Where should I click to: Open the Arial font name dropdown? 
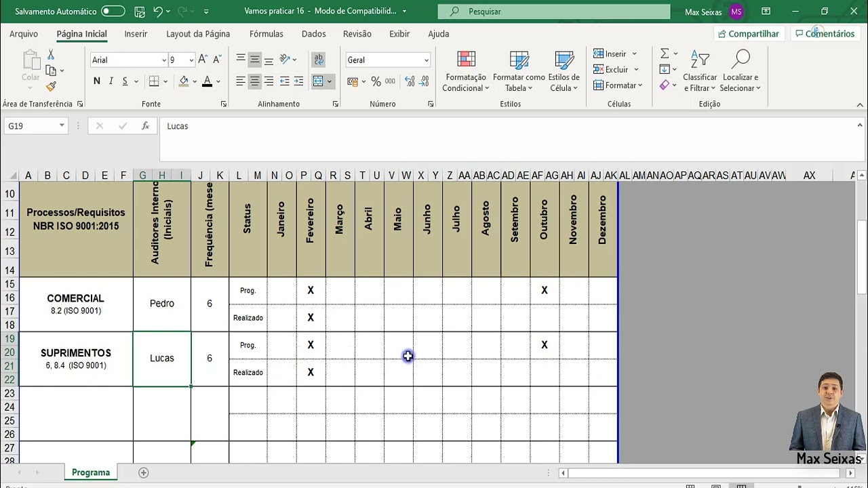(x=163, y=60)
